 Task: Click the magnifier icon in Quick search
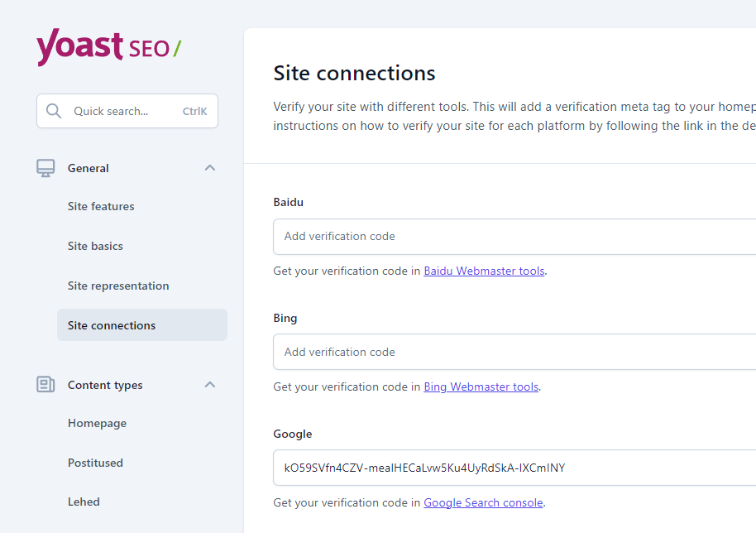click(54, 111)
